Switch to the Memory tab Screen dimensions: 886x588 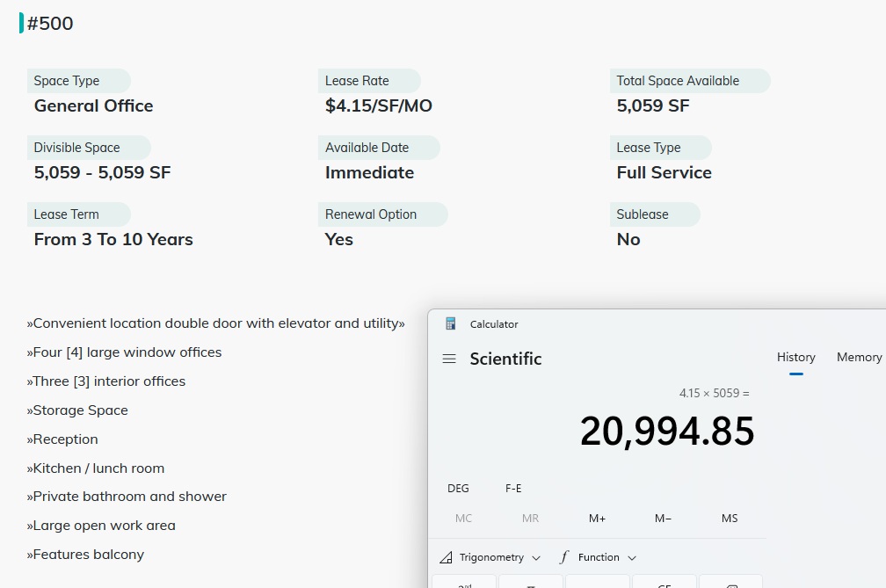[x=859, y=357]
